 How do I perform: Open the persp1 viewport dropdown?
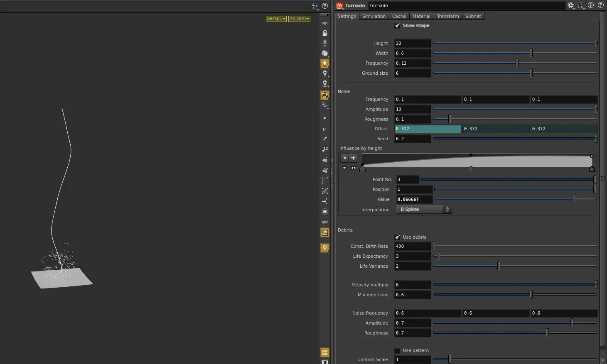275,19
